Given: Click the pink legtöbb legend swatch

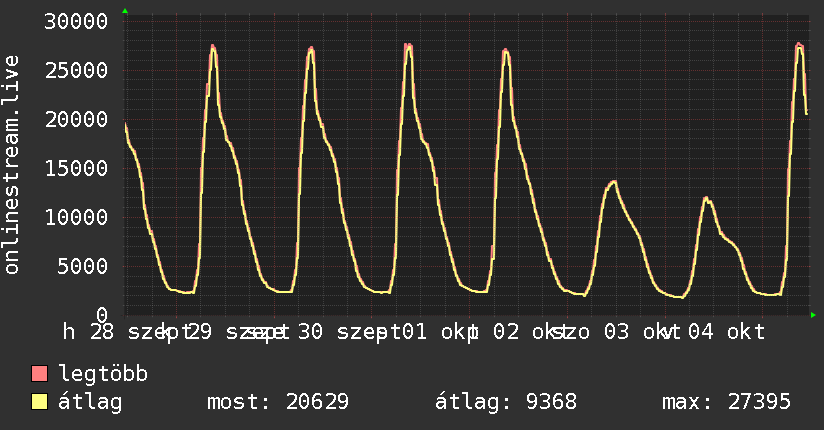Looking at the screenshot, I should tap(40, 374).
